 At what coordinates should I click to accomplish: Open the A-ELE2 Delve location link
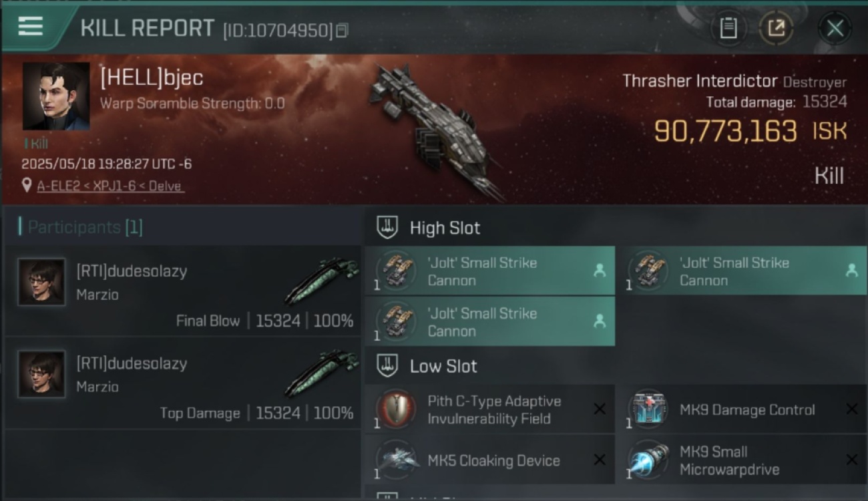110,186
